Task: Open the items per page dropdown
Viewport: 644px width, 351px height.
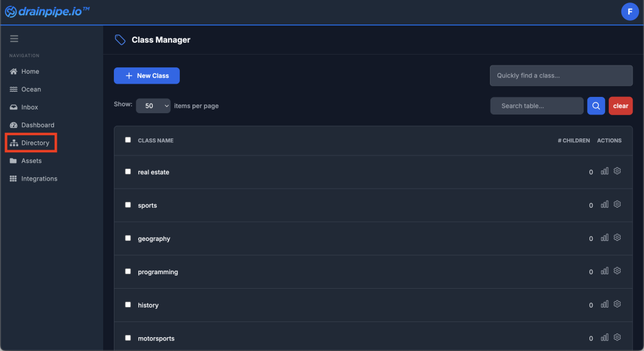Action: click(x=153, y=106)
